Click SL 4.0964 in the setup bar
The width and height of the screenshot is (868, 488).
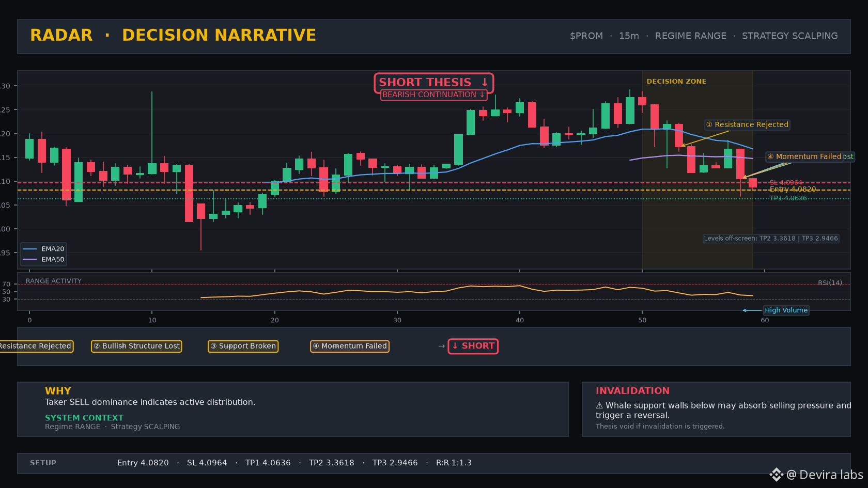[207, 463]
